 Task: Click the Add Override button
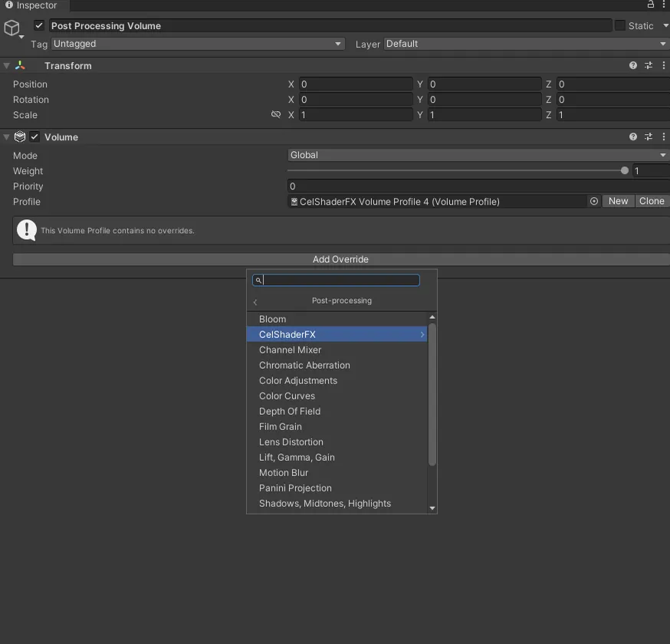pos(341,259)
